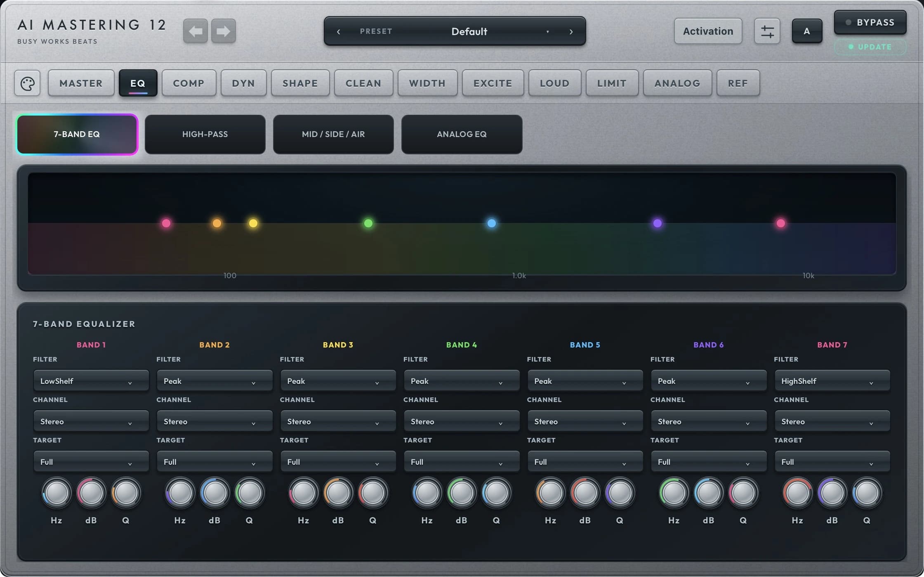Viewport: 924px width, 577px height.
Task: Open Band 1 LowShelf filter dropdown
Action: [91, 381]
